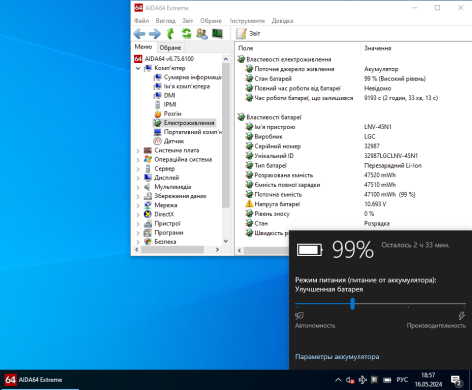Open the Вигляд menu
The image size is (472, 390).
click(x=165, y=21)
